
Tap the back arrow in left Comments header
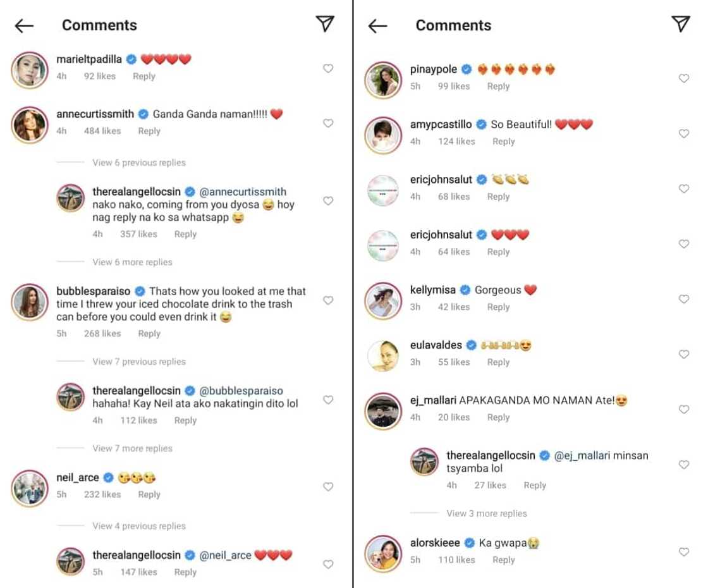(x=24, y=25)
